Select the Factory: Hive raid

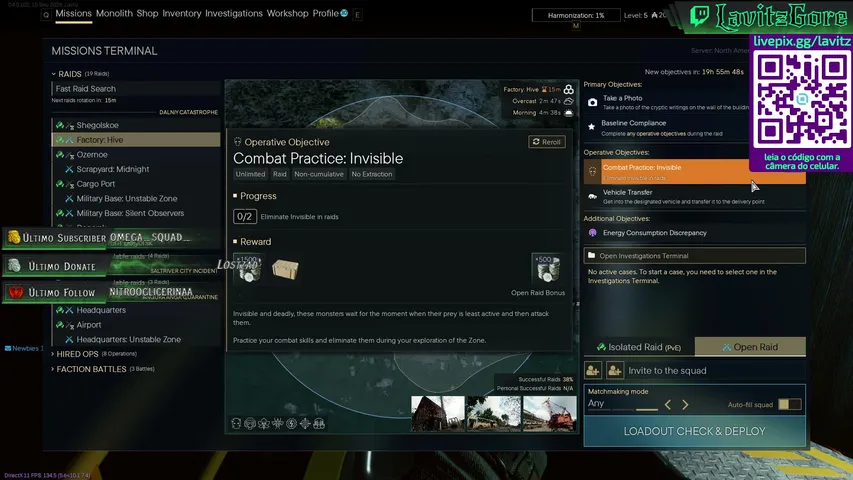136,140
